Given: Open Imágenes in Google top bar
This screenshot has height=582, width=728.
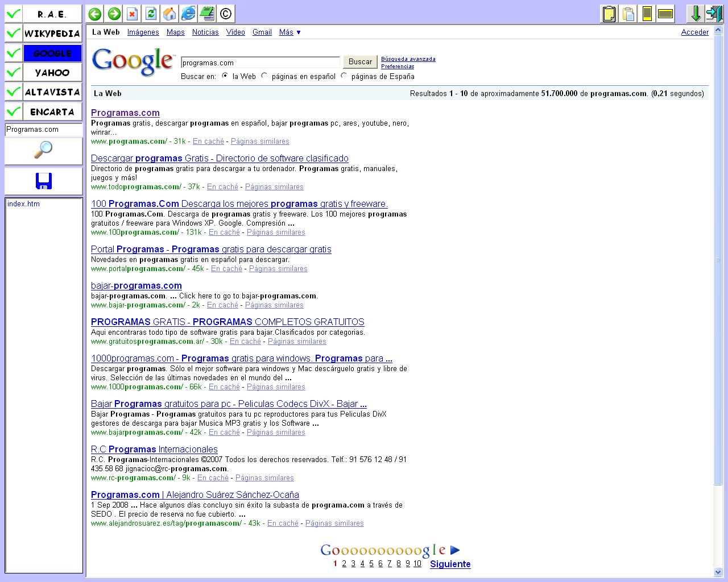Looking at the screenshot, I should [143, 32].
